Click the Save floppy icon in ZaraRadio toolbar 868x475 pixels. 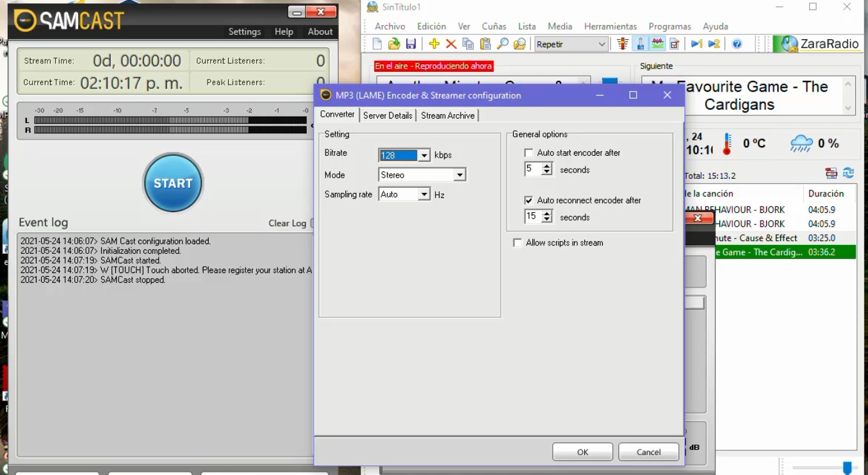click(411, 44)
